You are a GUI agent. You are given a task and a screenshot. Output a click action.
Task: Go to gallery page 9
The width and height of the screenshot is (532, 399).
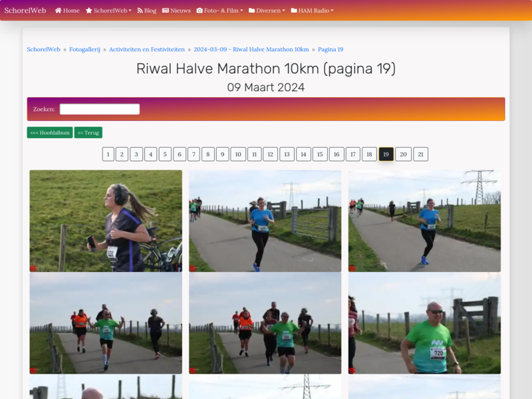[223, 154]
